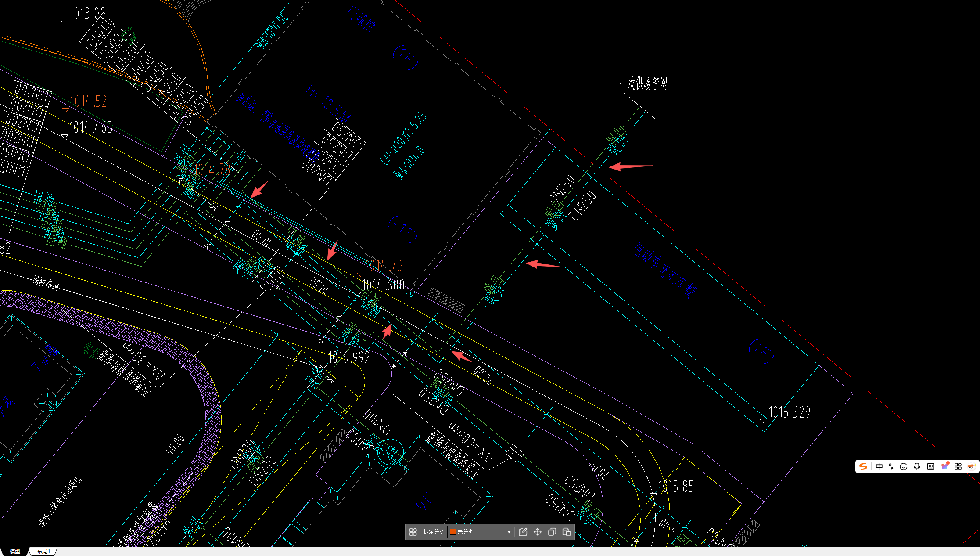The width and height of the screenshot is (980, 556).
Task: Click the 一次供暖管网 label text
Action: coord(644,83)
